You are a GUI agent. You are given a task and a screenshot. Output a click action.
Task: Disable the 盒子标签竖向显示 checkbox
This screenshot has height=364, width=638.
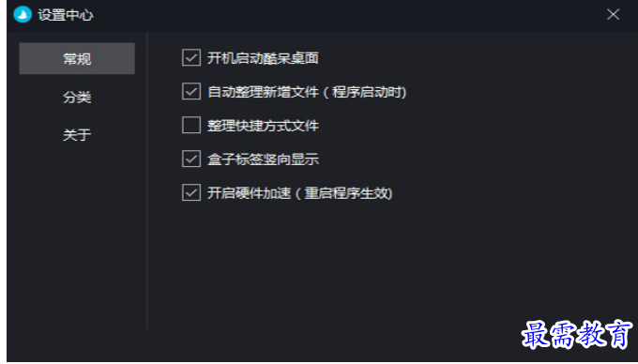click(x=191, y=159)
